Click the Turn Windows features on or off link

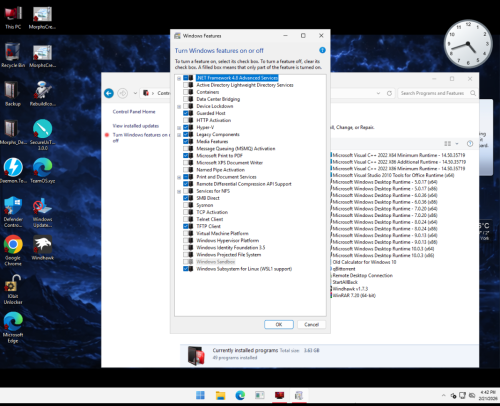[x=141, y=138]
